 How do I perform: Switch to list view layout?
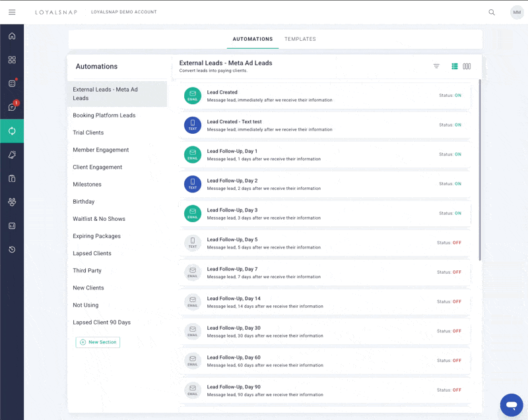455,67
